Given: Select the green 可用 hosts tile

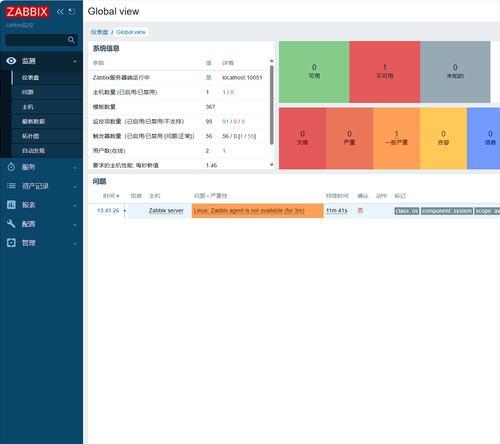Looking at the screenshot, I should (314, 72).
